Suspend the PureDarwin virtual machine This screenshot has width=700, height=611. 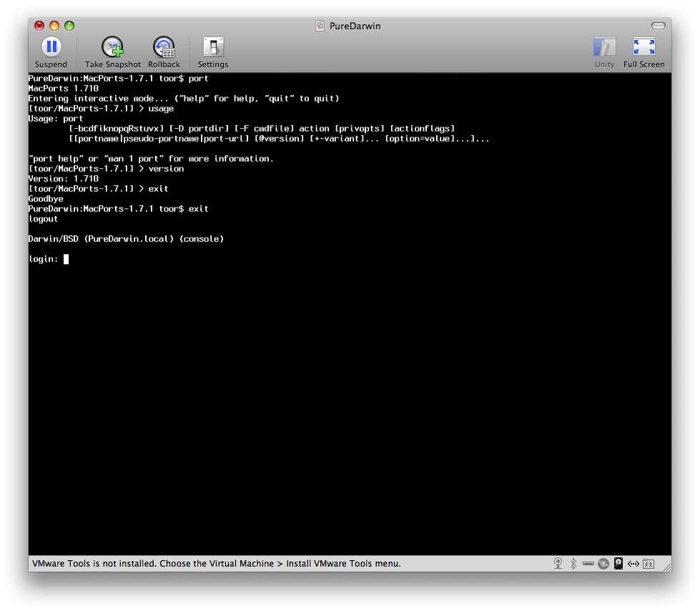[x=51, y=52]
